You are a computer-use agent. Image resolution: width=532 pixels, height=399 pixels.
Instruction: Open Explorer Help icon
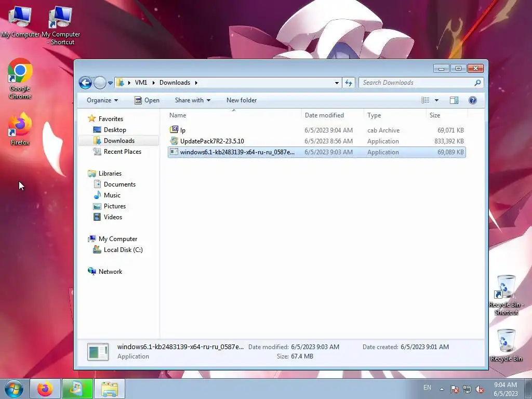tap(473, 100)
